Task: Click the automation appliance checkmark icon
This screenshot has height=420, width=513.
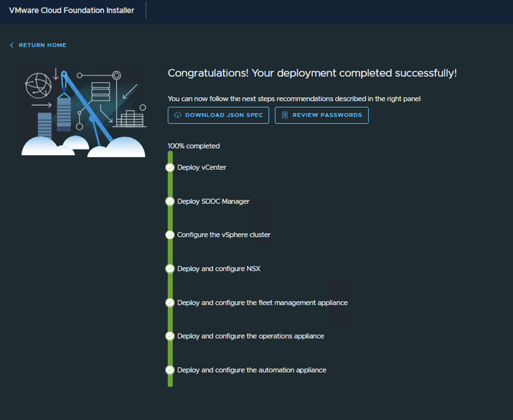Action: 170,370
